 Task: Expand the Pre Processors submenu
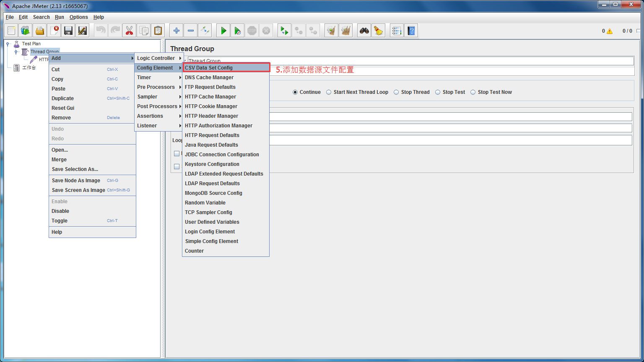click(158, 87)
